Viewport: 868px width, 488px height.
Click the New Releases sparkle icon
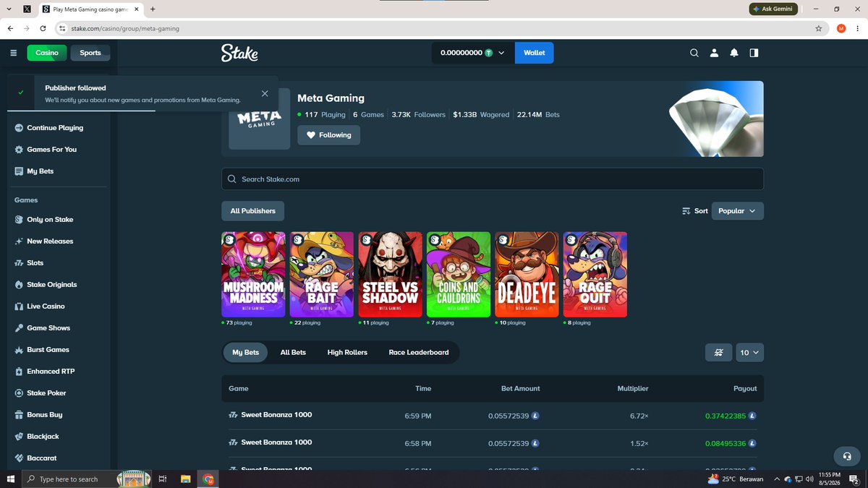coord(20,241)
